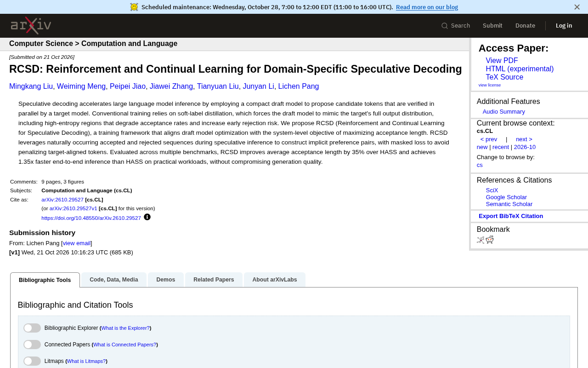Screen dimensions: 588x368
Task: Turn on Connected Papers toggle
Action: 32,345
